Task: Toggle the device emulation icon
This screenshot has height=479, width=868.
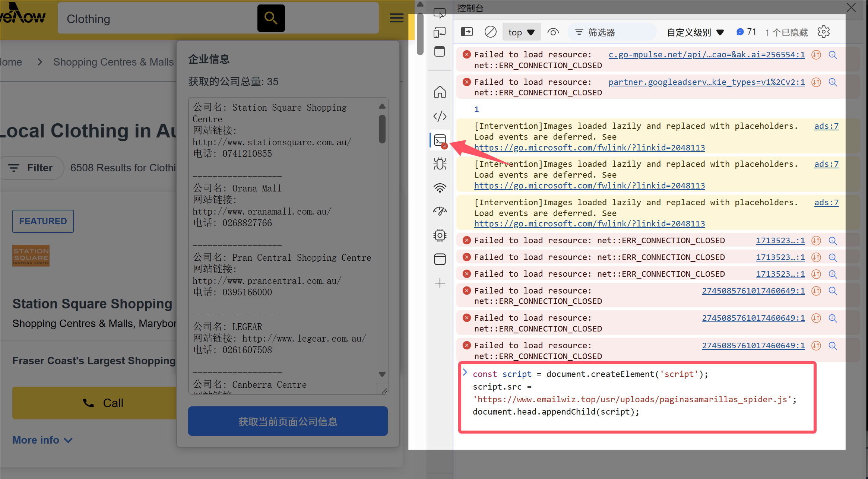Action: [440, 32]
